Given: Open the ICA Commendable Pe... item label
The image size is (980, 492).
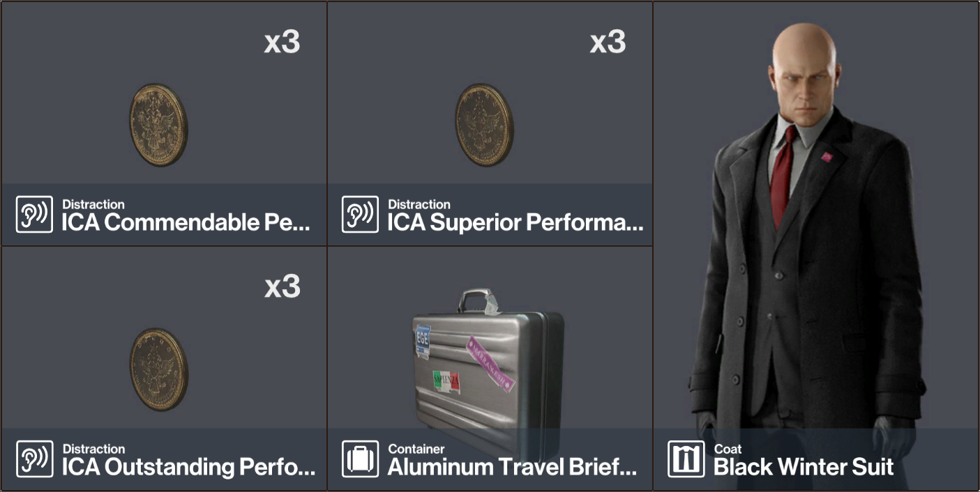Looking at the screenshot, I should [185, 223].
